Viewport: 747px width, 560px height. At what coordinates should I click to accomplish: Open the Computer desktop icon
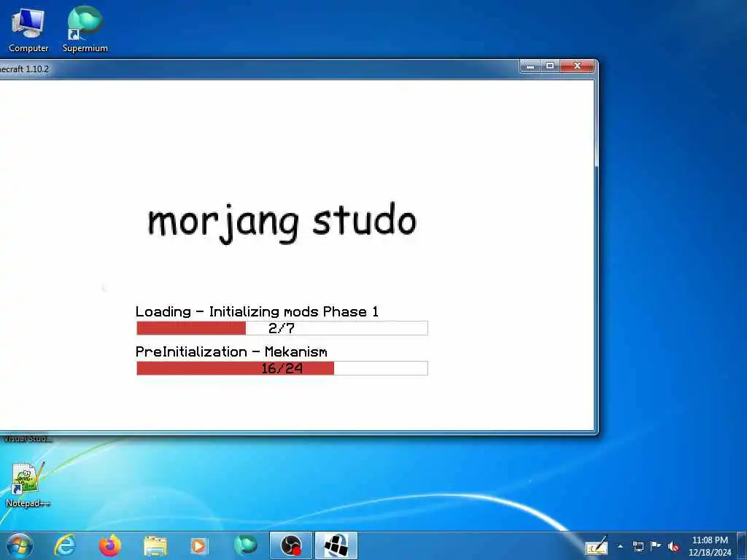click(x=28, y=28)
